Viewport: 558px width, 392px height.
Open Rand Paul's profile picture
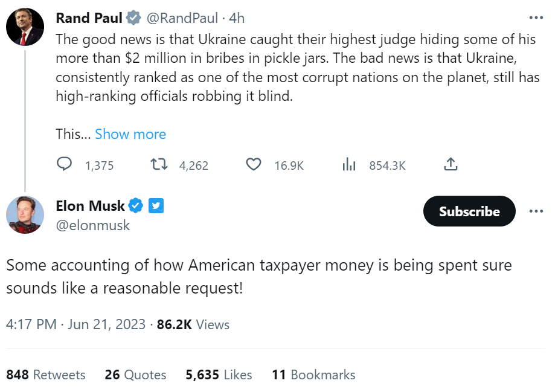click(x=25, y=28)
